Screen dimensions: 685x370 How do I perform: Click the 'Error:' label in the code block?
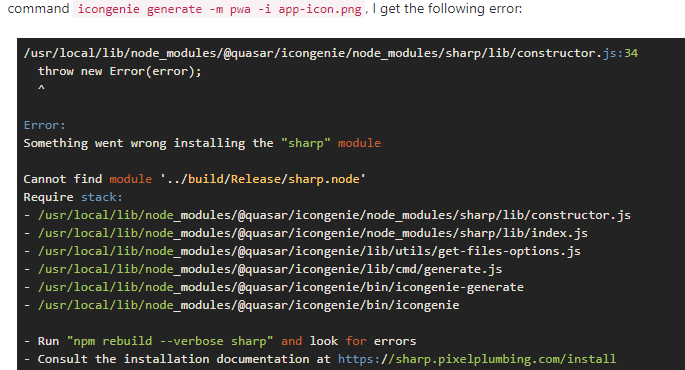pos(44,125)
